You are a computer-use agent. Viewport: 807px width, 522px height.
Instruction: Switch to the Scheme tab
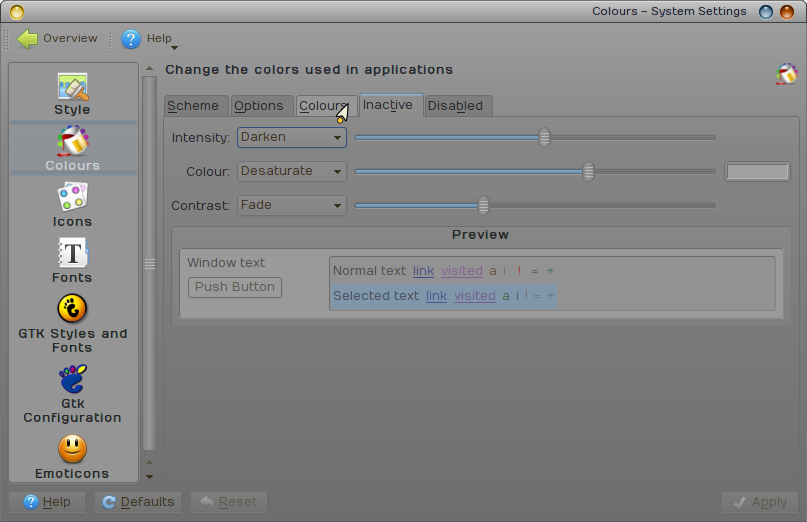[196, 106]
